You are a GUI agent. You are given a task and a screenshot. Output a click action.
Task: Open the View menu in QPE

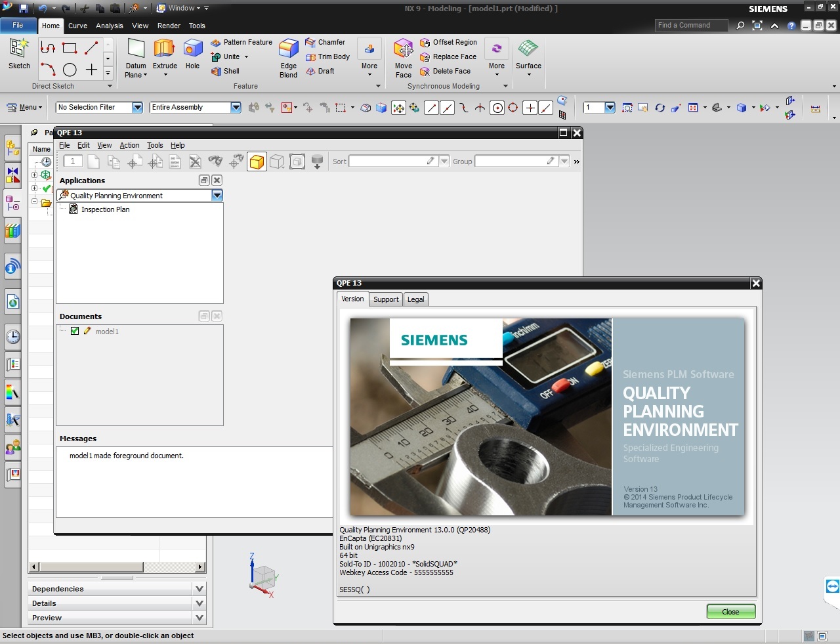pos(104,145)
